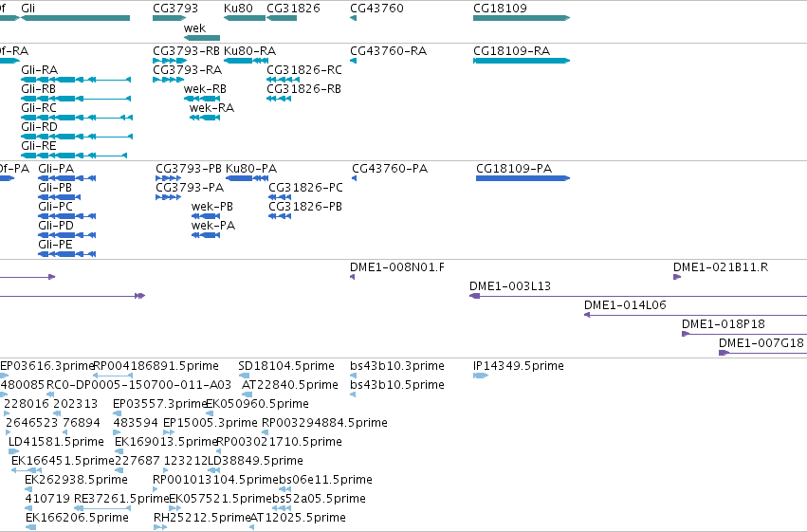
Task: Select BAC clone DME1-018P18
Action: 744,334
